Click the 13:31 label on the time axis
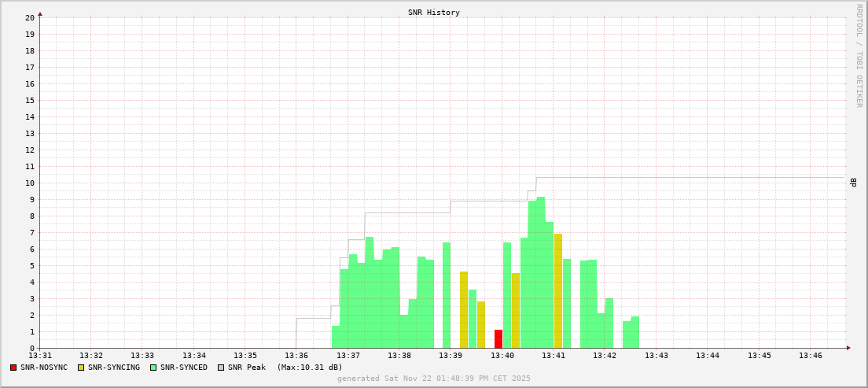This screenshot has height=388, width=868. [x=40, y=356]
